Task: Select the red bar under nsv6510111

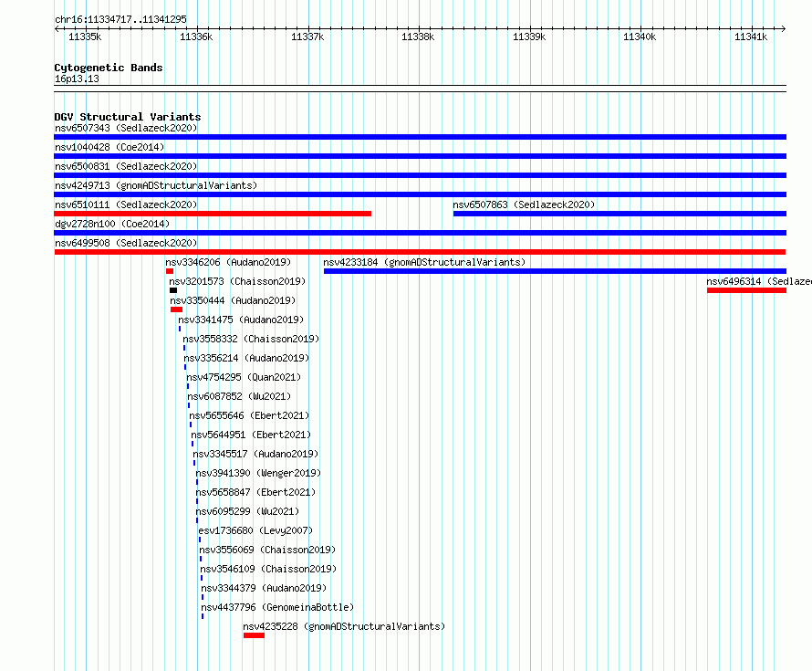Action: click(213, 214)
